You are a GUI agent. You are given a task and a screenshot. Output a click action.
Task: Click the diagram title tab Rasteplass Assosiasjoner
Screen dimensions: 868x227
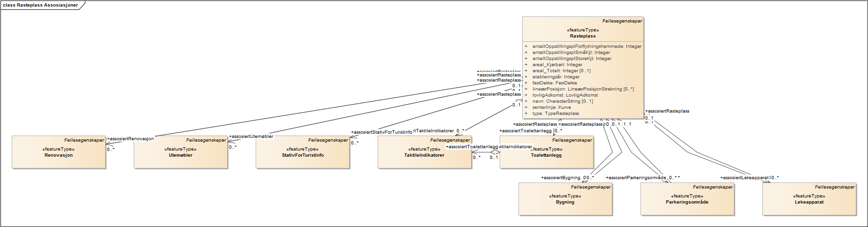[40, 5]
